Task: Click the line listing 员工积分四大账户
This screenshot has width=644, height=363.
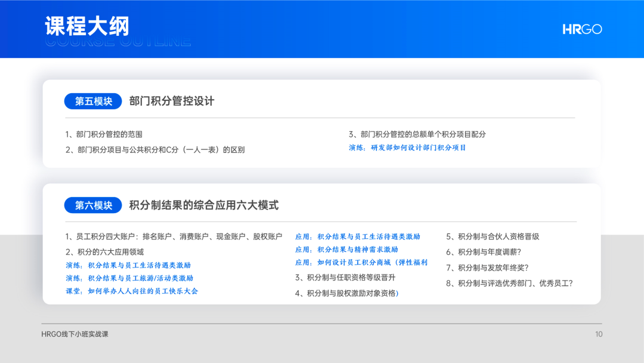Action: pyautogui.click(x=174, y=236)
